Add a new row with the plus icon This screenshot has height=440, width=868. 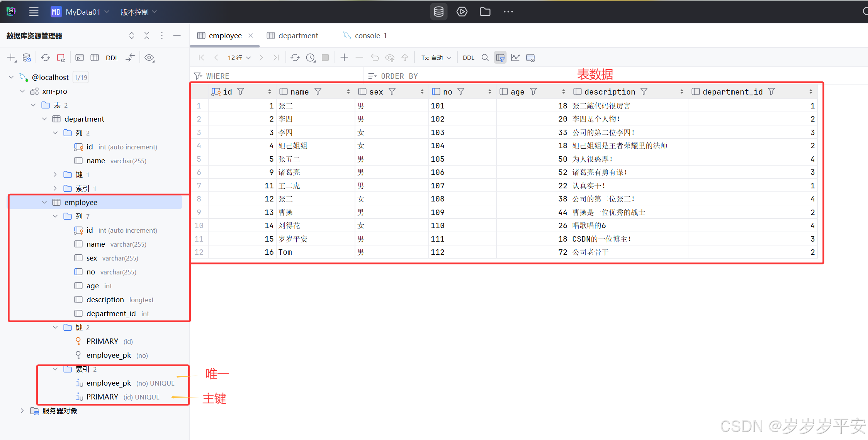(x=344, y=57)
